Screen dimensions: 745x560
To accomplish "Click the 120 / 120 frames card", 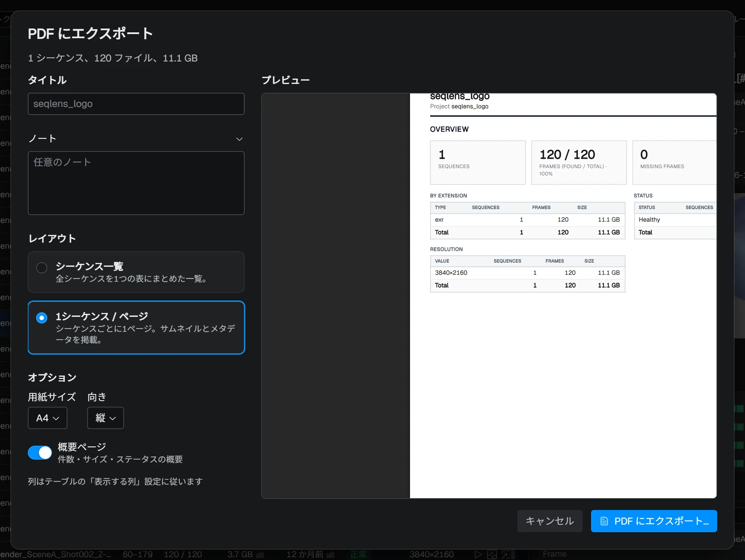I will coord(579,163).
